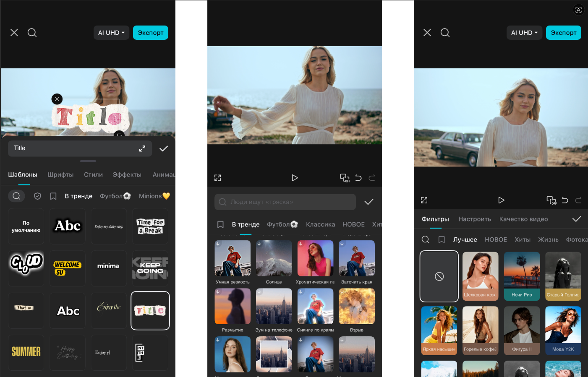Open saved effects via bookmark icon, middle screen
Viewport: 588px width, 377px height.
click(220, 225)
